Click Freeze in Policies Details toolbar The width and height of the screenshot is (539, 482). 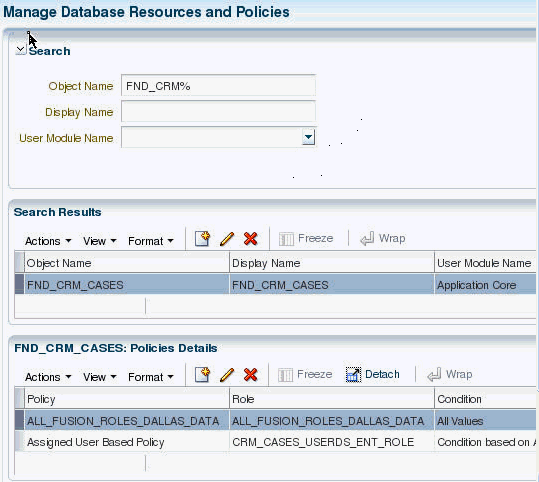pyautogui.click(x=305, y=374)
